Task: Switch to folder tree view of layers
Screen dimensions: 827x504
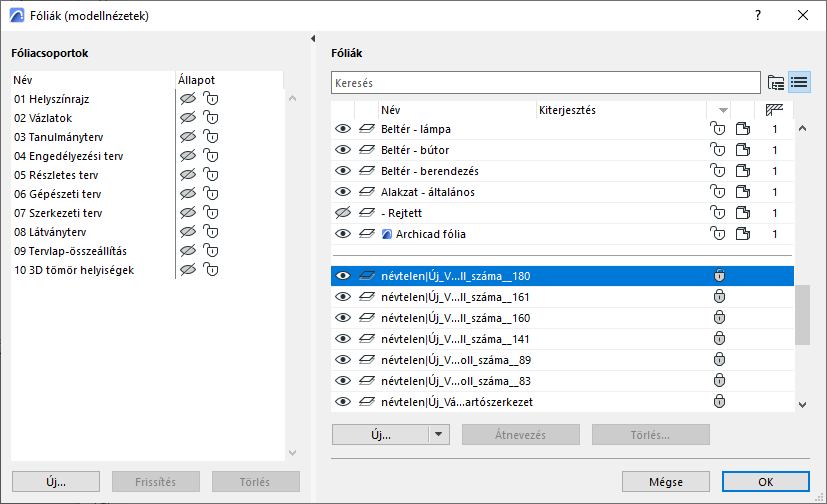Action: pos(776,82)
